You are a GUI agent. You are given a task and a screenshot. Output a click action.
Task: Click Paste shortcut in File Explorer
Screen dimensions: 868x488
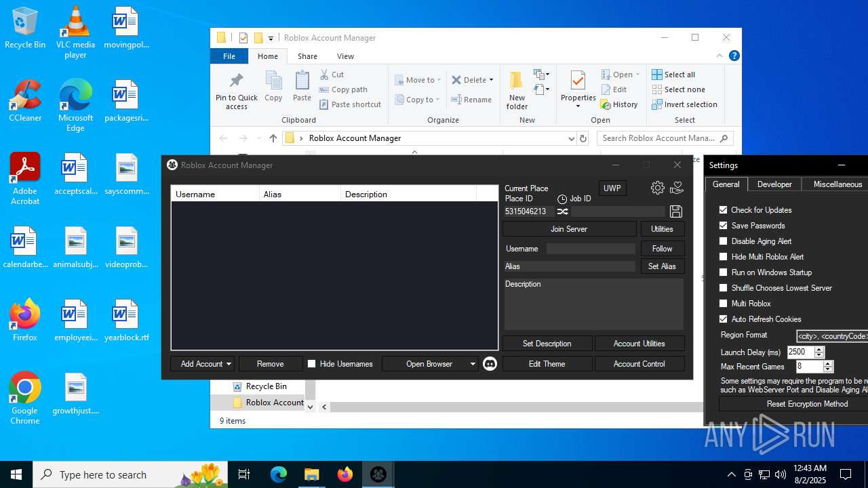(x=350, y=104)
